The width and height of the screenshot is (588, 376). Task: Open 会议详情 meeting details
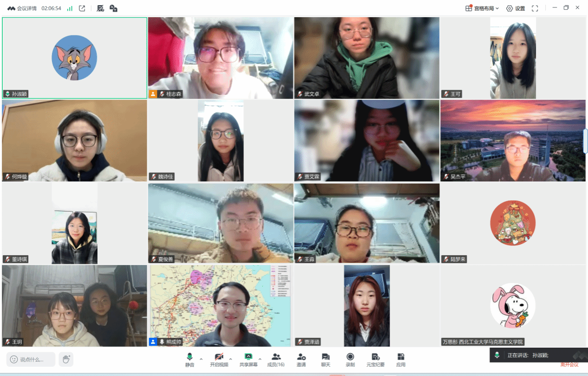pos(22,8)
